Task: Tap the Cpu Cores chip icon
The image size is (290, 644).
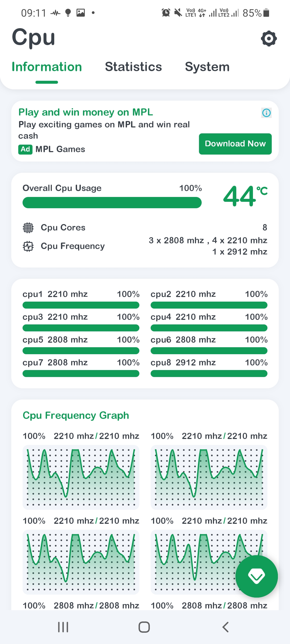Action: coord(28,228)
